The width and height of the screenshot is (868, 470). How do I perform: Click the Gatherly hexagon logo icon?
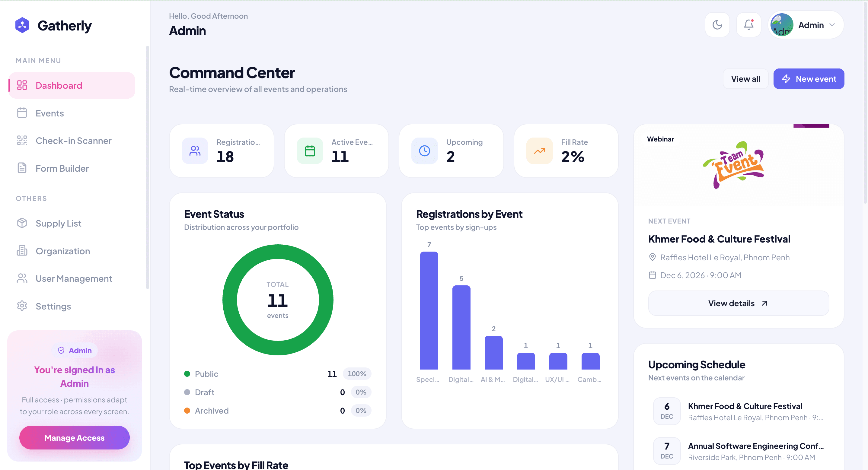pos(22,25)
